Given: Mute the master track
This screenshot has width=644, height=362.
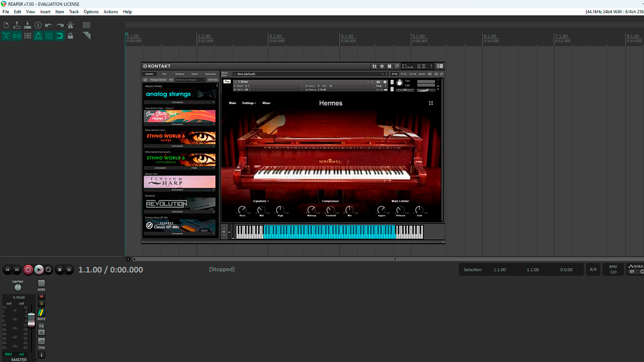Looking at the screenshot, I should tap(41, 296).
